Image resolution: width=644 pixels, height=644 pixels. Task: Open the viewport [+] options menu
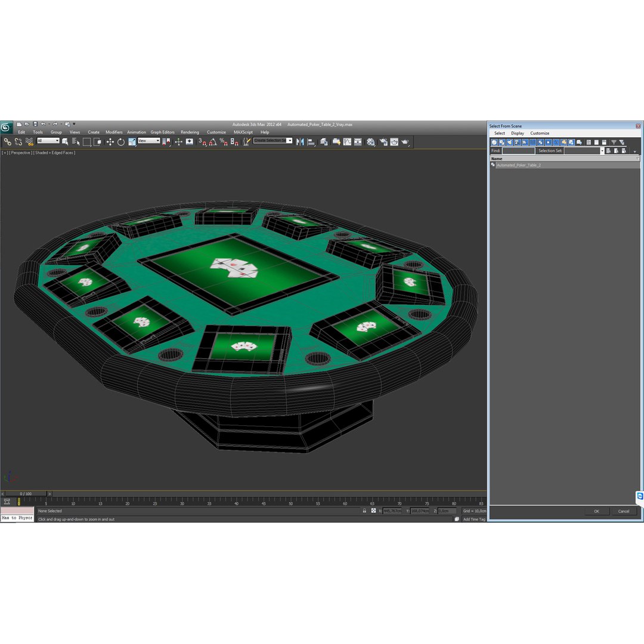(5, 153)
